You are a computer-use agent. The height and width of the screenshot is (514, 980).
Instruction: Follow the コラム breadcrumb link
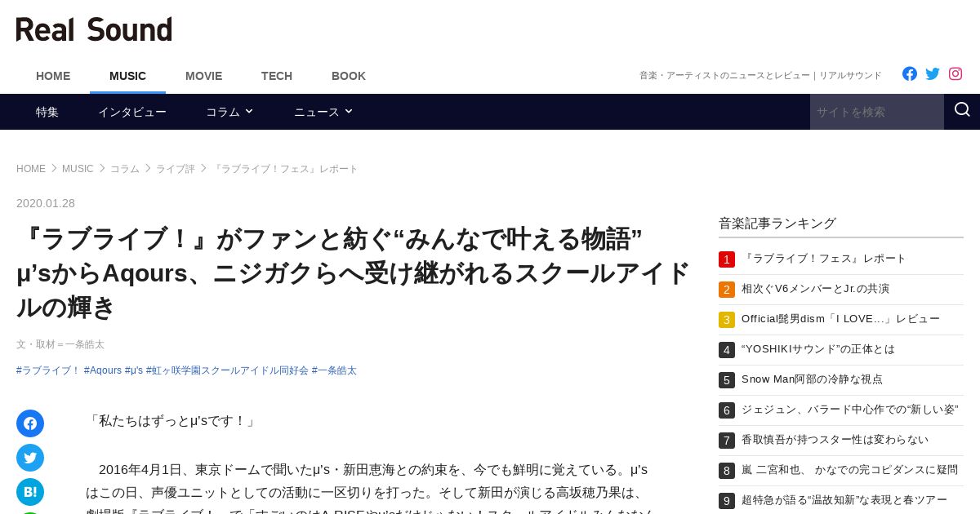[x=125, y=169]
